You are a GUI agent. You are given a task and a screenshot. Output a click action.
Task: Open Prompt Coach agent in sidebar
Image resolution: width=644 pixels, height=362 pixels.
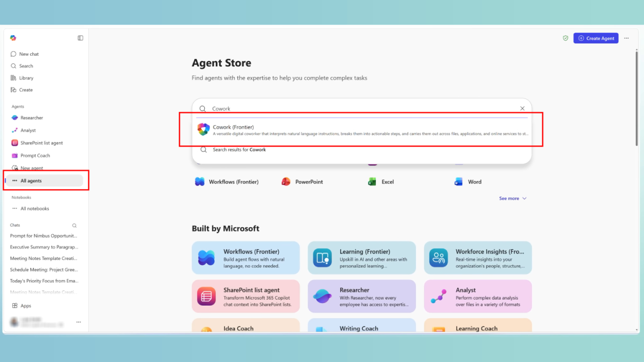click(35, 155)
